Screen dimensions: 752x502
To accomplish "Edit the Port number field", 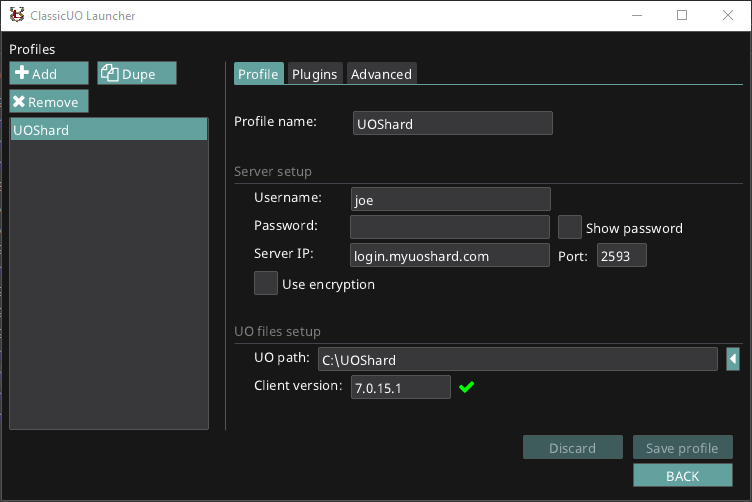I will tap(622, 255).
